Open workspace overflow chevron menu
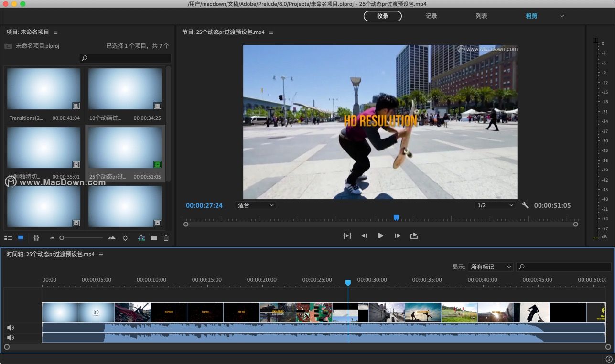This screenshot has height=364, width=615. click(562, 16)
